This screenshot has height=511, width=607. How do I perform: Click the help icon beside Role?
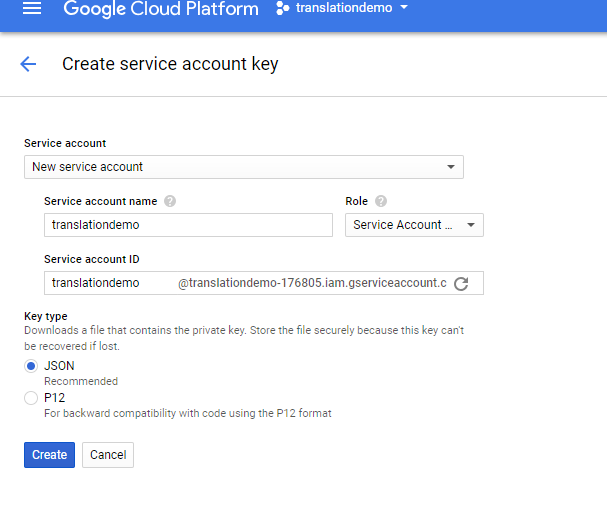[x=381, y=201]
